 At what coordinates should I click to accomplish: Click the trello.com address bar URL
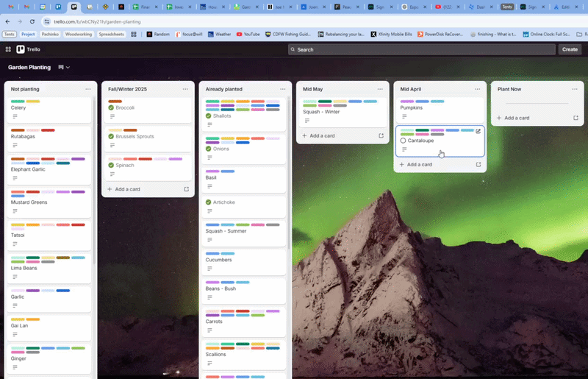[x=97, y=22]
